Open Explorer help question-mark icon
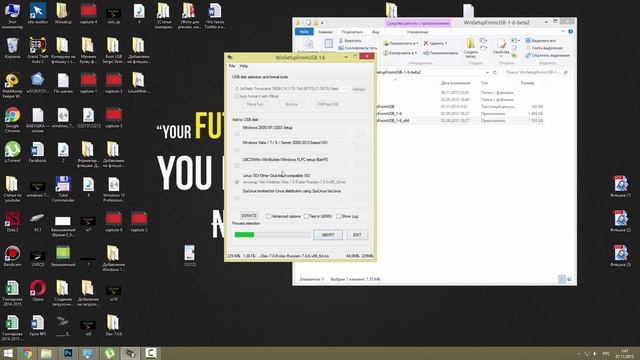The height and width of the screenshot is (360, 640). point(571,31)
